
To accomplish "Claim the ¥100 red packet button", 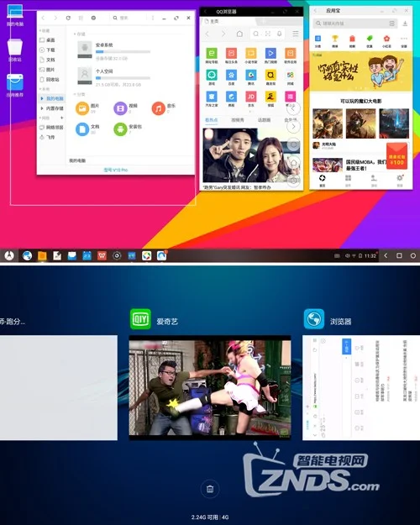I will (x=396, y=156).
